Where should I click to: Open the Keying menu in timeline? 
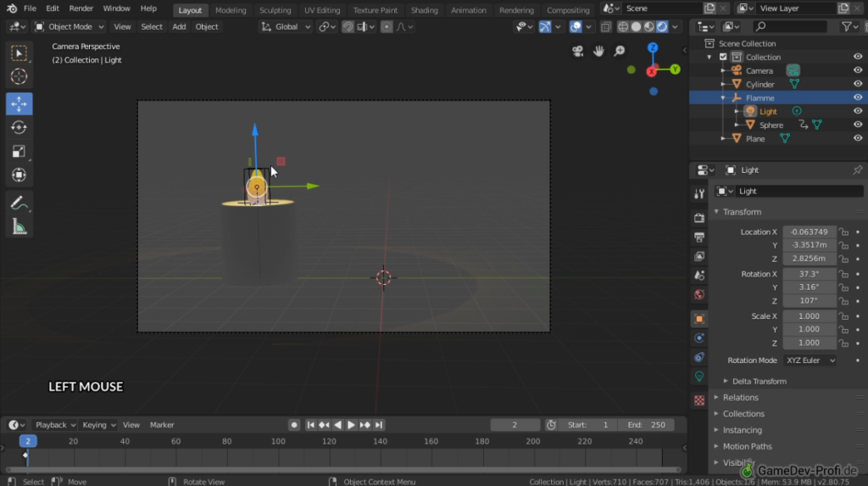click(x=98, y=425)
